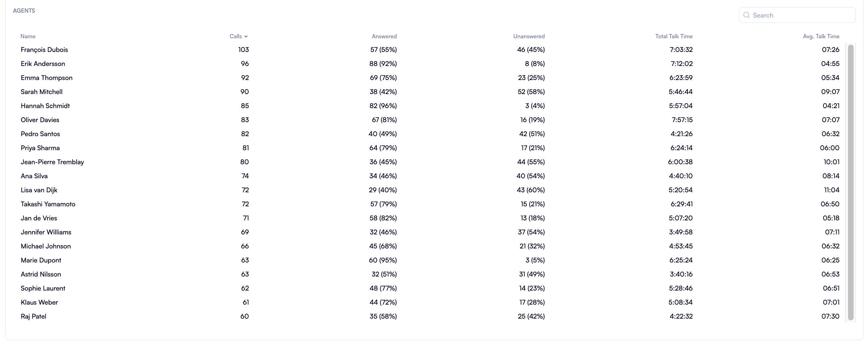Select Jean-Pierre Tremblay's name

(52, 162)
